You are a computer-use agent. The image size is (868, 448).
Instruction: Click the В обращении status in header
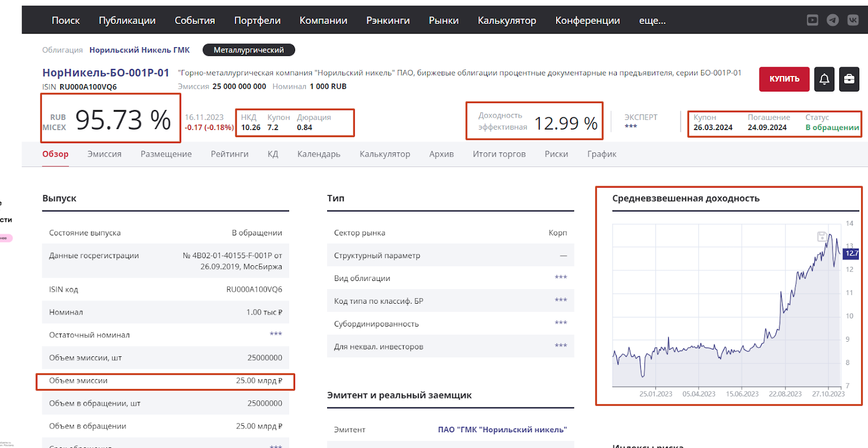click(832, 127)
